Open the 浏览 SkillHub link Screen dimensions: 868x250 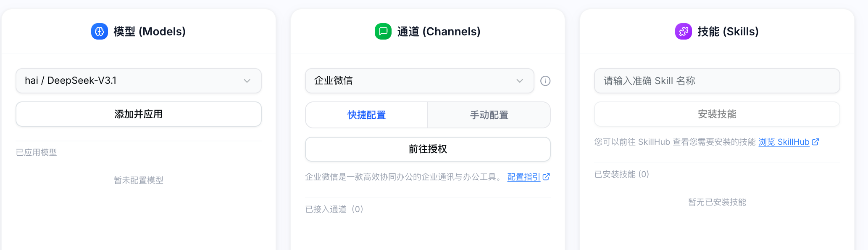click(x=784, y=142)
